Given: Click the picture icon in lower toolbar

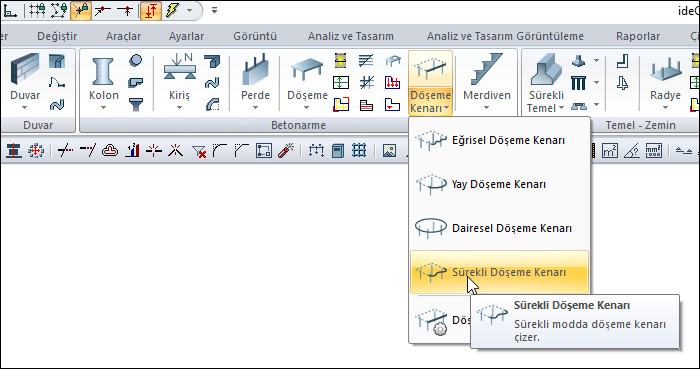Looking at the screenshot, I should point(389,151).
